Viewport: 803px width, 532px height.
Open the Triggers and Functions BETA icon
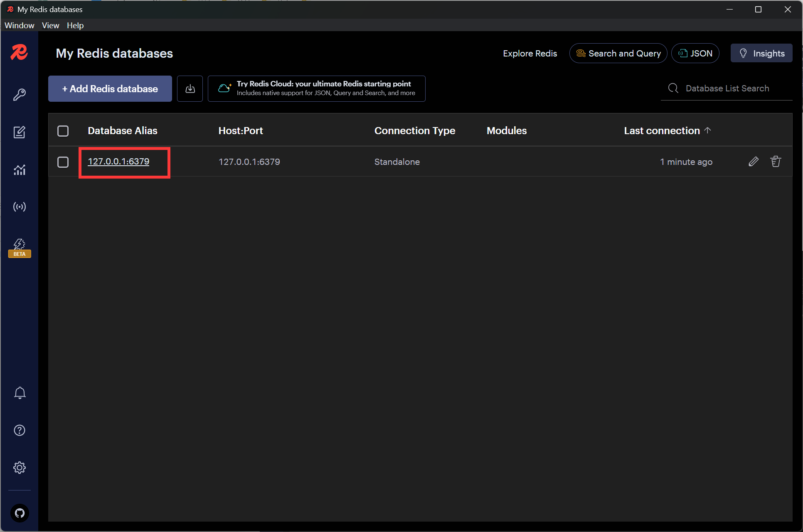[20, 248]
